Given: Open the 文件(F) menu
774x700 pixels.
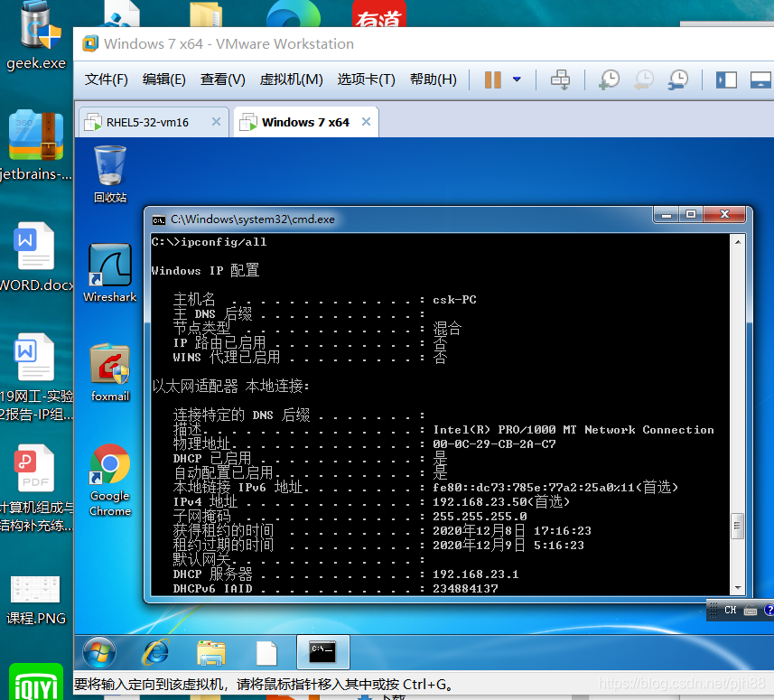Looking at the screenshot, I should [107, 79].
